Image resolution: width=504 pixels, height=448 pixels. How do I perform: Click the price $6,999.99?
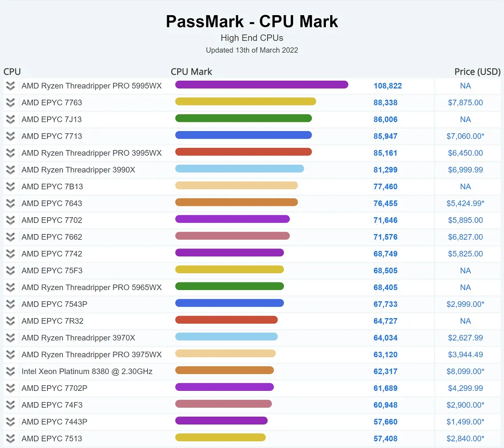(465, 170)
